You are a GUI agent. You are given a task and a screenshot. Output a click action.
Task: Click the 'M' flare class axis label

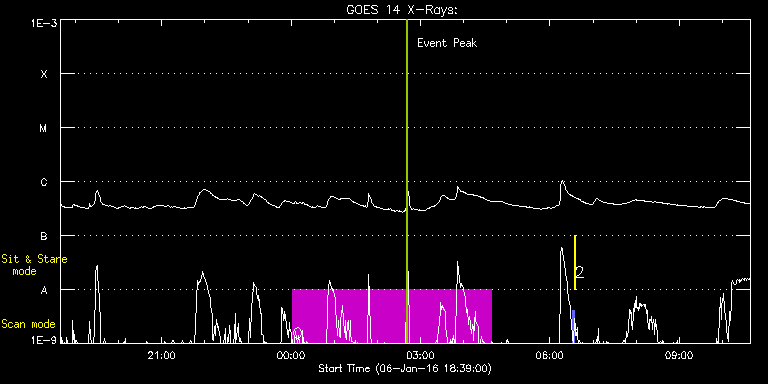[x=44, y=128]
